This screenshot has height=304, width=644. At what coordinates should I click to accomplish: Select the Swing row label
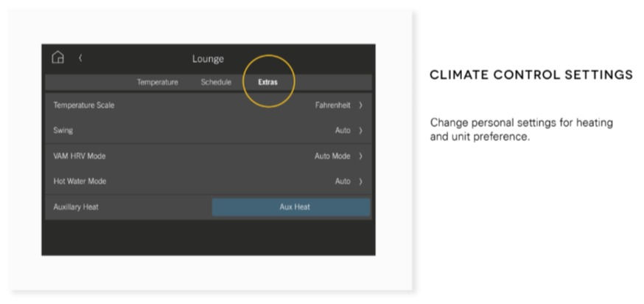coord(63,131)
